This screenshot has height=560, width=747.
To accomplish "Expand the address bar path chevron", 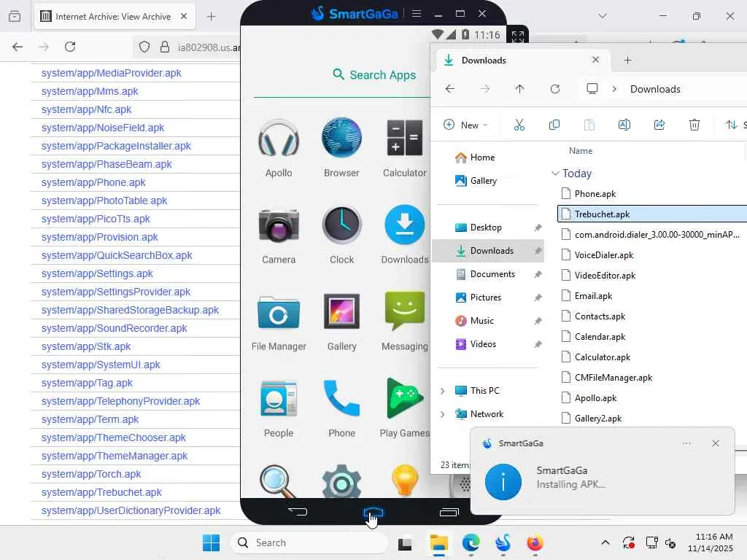I will [614, 89].
